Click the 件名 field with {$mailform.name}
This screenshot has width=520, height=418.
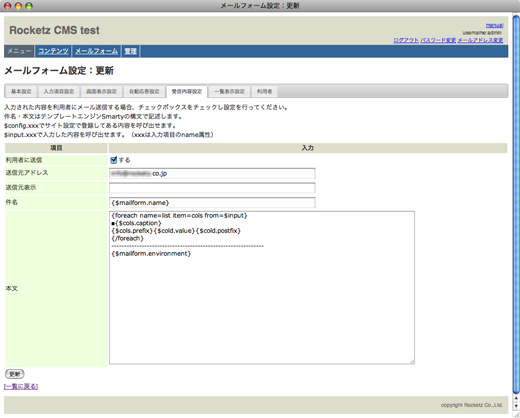pyautogui.click(x=212, y=203)
